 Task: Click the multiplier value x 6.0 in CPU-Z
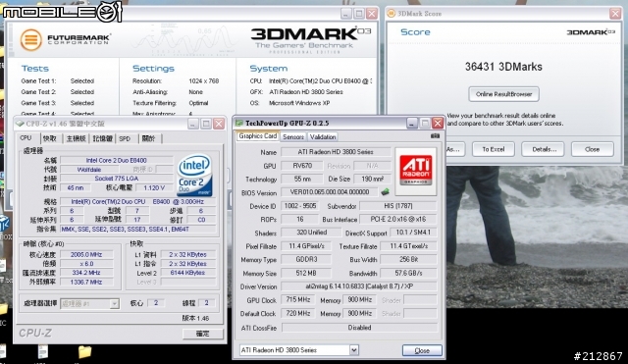[86, 264]
